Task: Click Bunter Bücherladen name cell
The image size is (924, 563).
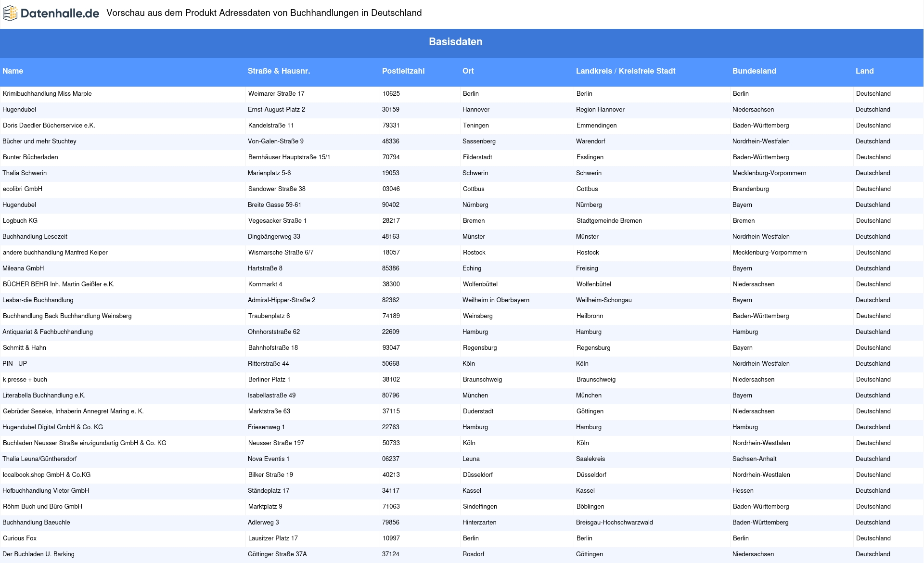Action: [x=30, y=157]
